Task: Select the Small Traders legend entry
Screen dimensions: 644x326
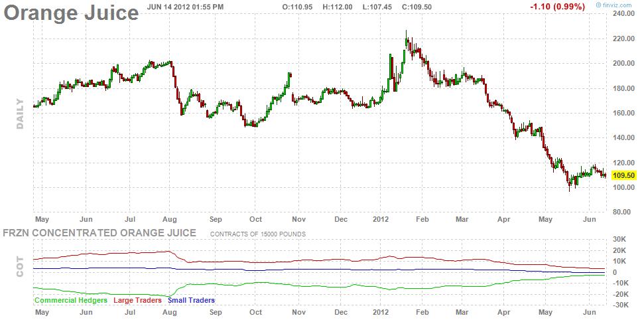Action: click(192, 301)
